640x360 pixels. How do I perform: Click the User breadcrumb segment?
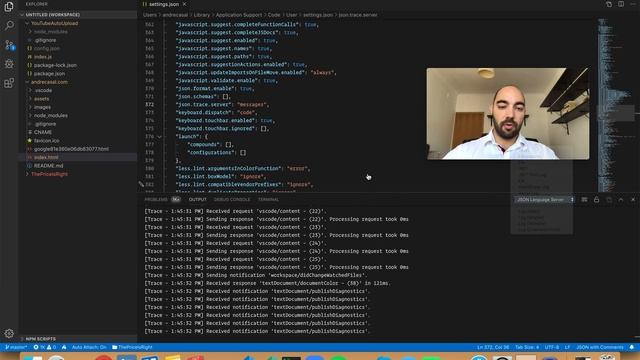[291, 15]
